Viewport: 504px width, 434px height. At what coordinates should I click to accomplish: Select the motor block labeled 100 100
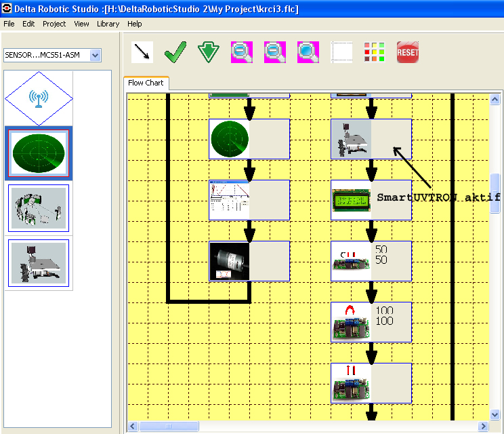351,322
